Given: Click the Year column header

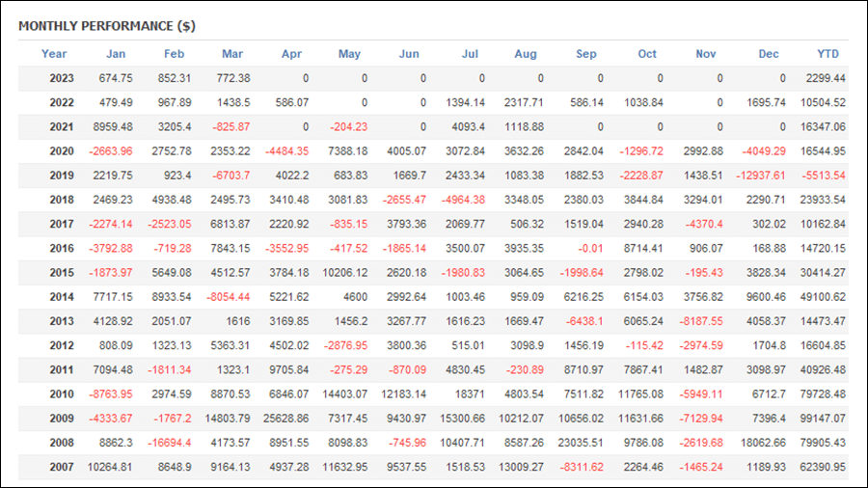Looking at the screenshot, I should (54, 54).
